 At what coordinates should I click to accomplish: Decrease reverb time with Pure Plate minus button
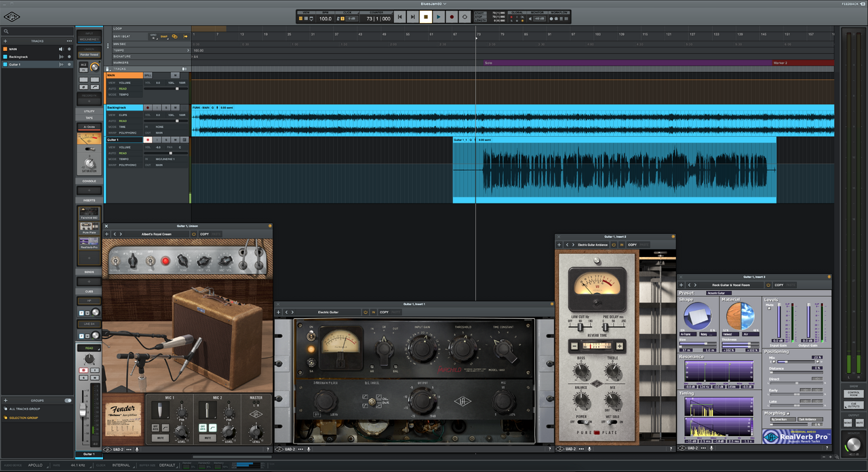[x=574, y=346]
